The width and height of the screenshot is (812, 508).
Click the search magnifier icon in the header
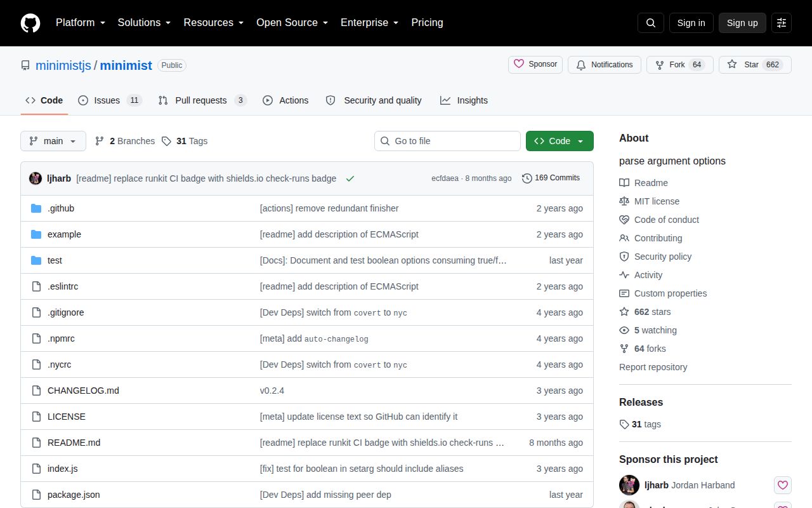[651, 23]
